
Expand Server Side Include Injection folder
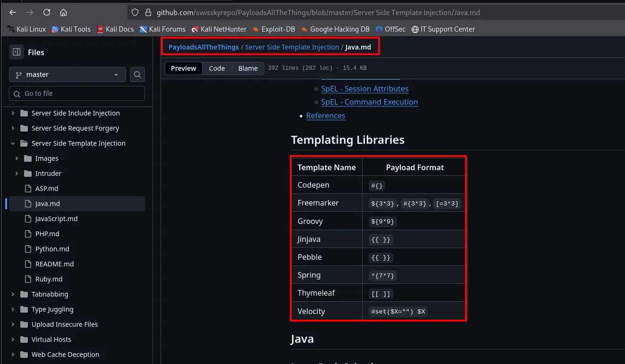click(13, 113)
